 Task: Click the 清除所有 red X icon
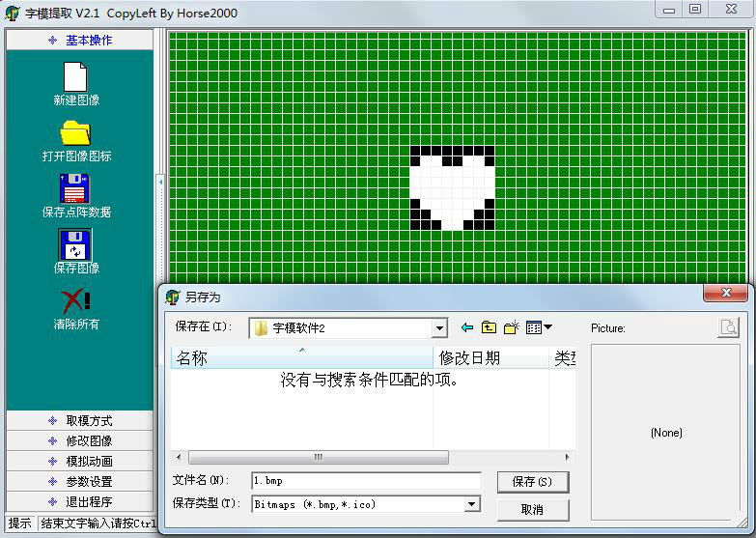coord(75,300)
